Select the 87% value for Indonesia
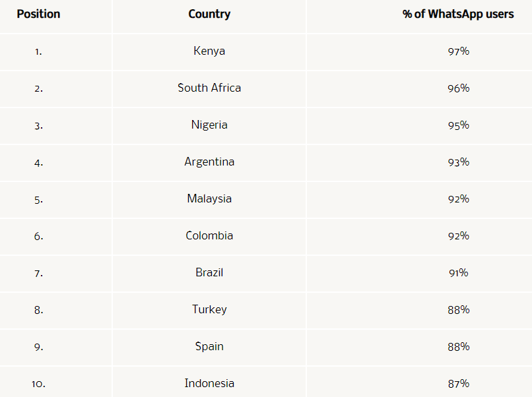532x397 pixels. tap(458, 383)
